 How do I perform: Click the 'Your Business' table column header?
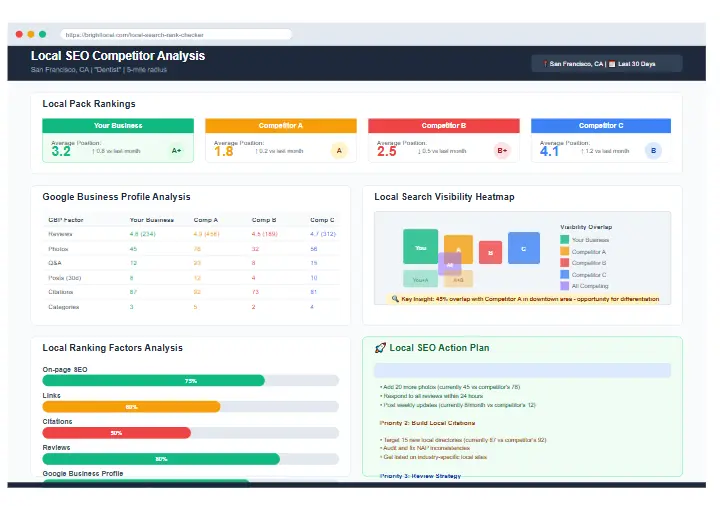point(152,220)
